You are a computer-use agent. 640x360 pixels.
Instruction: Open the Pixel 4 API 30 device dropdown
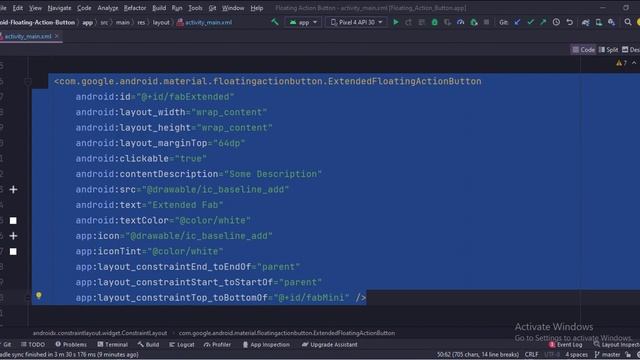[357, 22]
